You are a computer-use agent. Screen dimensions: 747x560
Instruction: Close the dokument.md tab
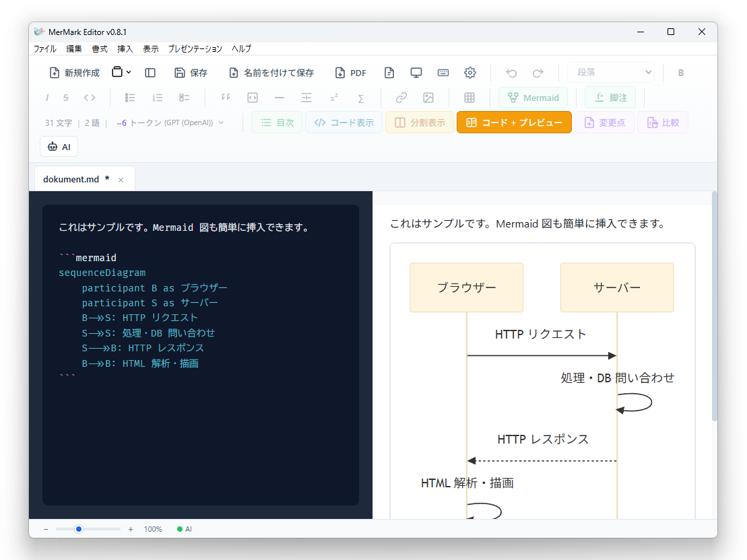click(121, 180)
